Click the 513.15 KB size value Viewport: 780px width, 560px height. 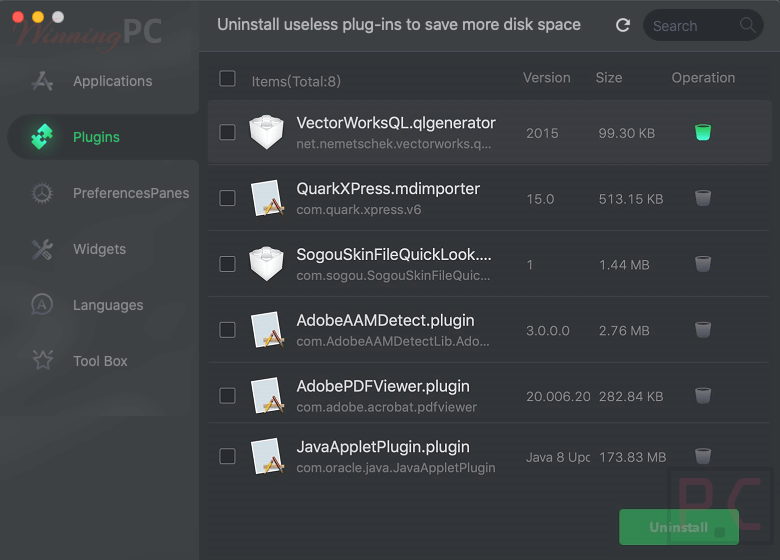click(631, 199)
